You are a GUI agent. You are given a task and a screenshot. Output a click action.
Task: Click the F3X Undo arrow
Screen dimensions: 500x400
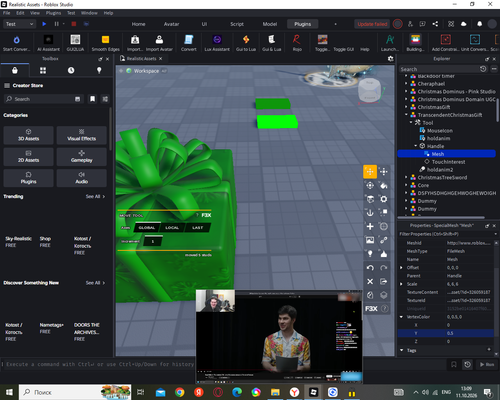(370, 268)
